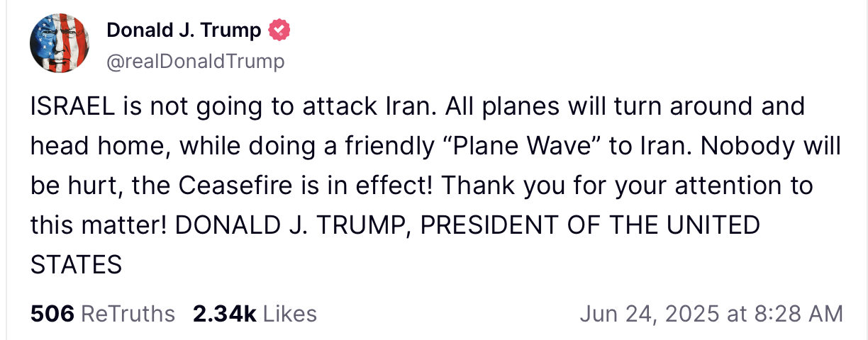Viewport: 868px width, 340px height.
Task: Visit the @realDonaldTrump handle link
Action: coord(195,62)
